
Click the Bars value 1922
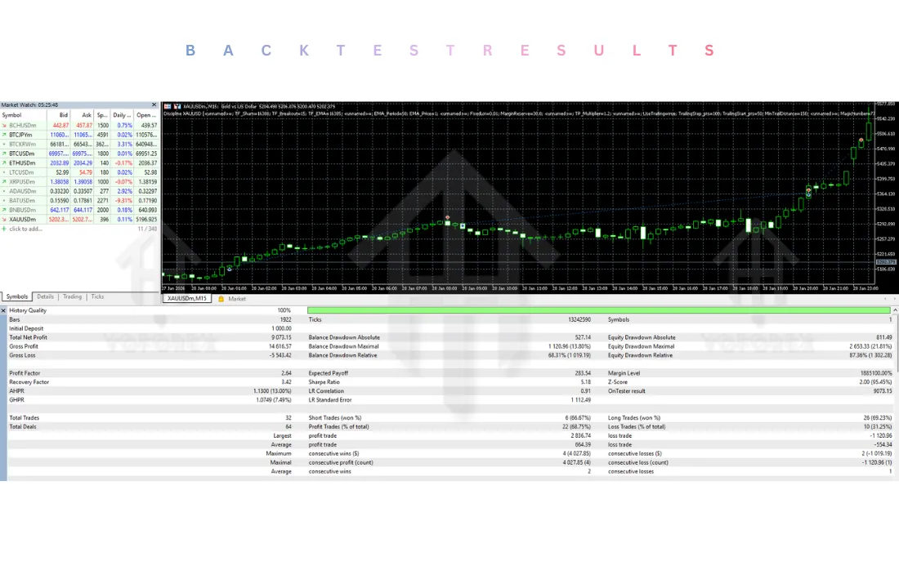pyautogui.click(x=285, y=320)
